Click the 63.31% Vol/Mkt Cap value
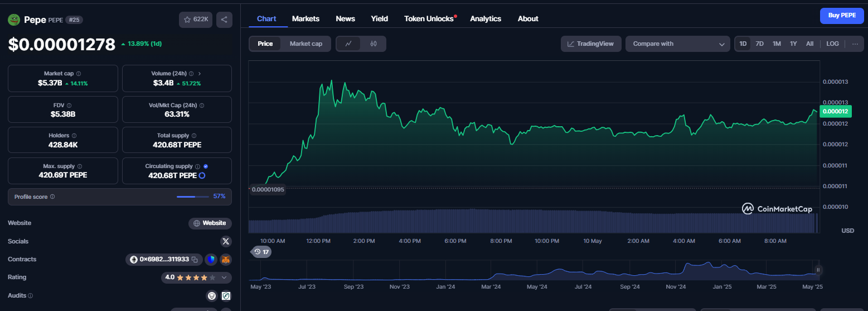The width and height of the screenshot is (868, 311). 177,114
